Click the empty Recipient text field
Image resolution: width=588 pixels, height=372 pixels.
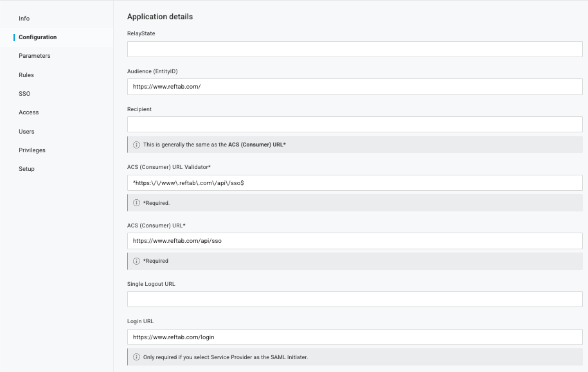point(354,123)
